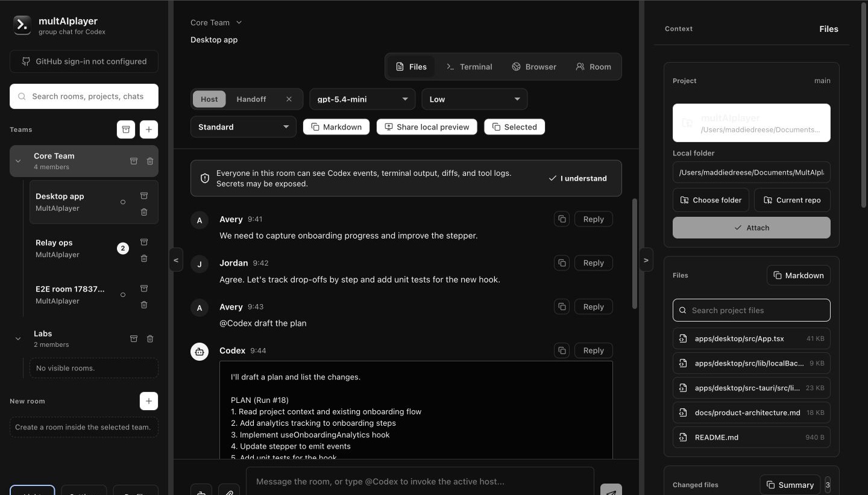Click the Local folder path field
868x495 pixels.
[x=751, y=172]
